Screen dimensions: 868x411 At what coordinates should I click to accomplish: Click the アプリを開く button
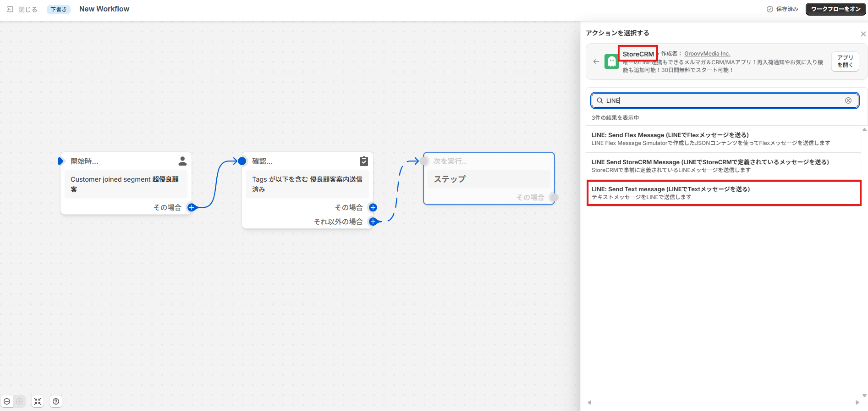(x=845, y=61)
